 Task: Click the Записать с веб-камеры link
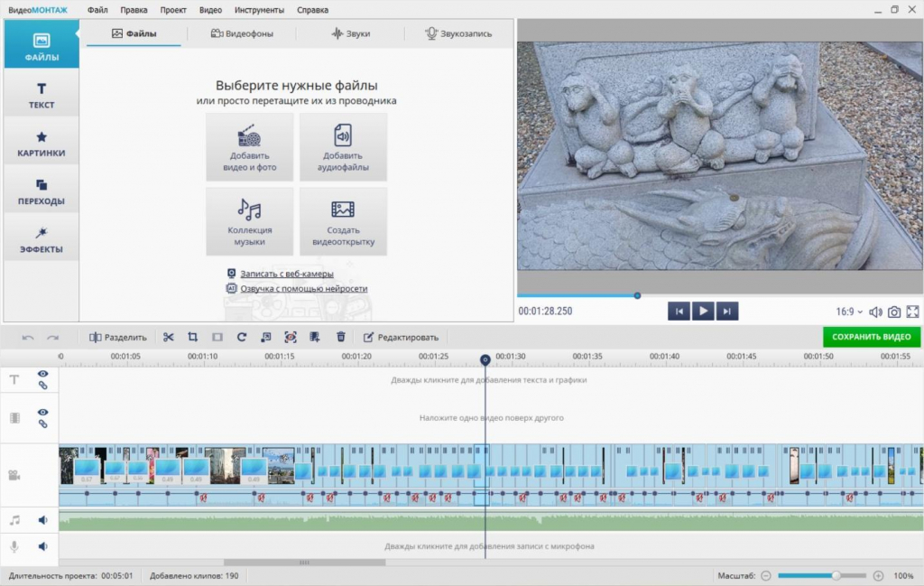[286, 274]
